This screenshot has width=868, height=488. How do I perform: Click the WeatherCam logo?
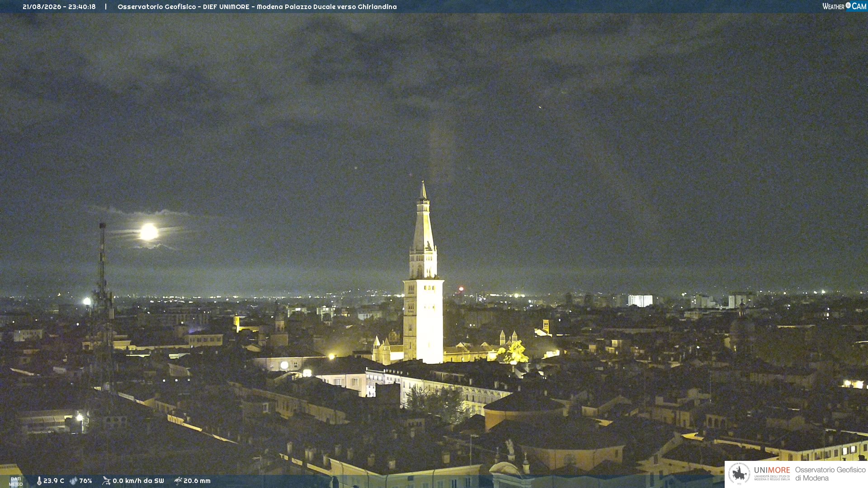[x=844, y=6]
